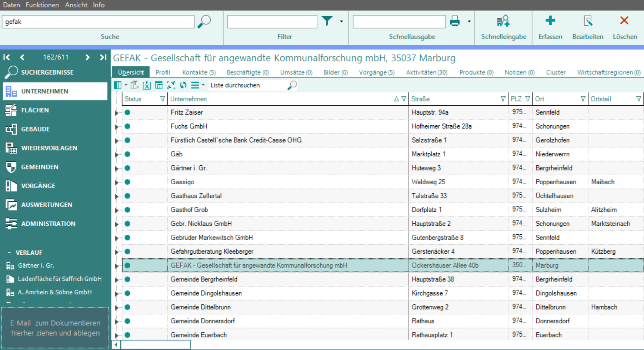Select row Gasthof Grob
Image resolution: width=644 pixels, height=350 pixels.
[x=383, y=210]
